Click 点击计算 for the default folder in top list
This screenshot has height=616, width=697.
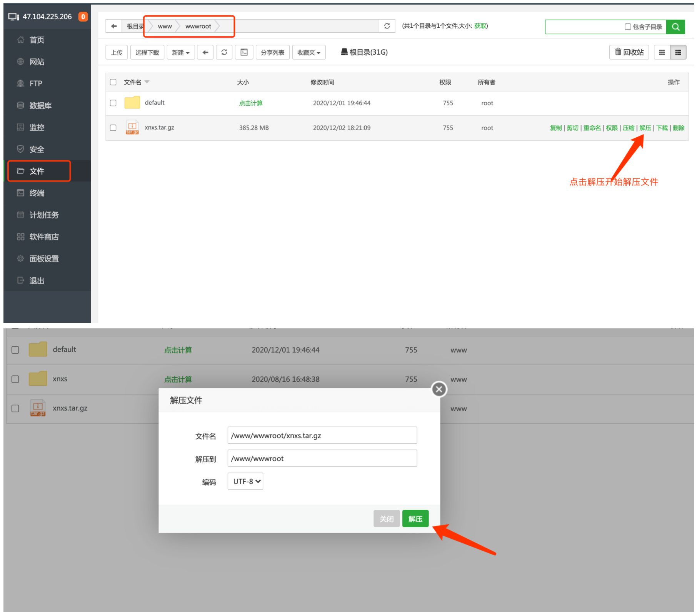(251, 103)
